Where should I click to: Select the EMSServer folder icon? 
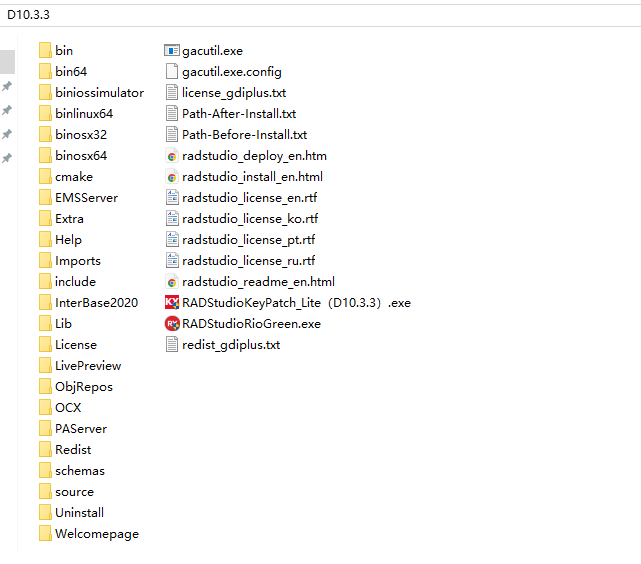[x=45, y=198]
